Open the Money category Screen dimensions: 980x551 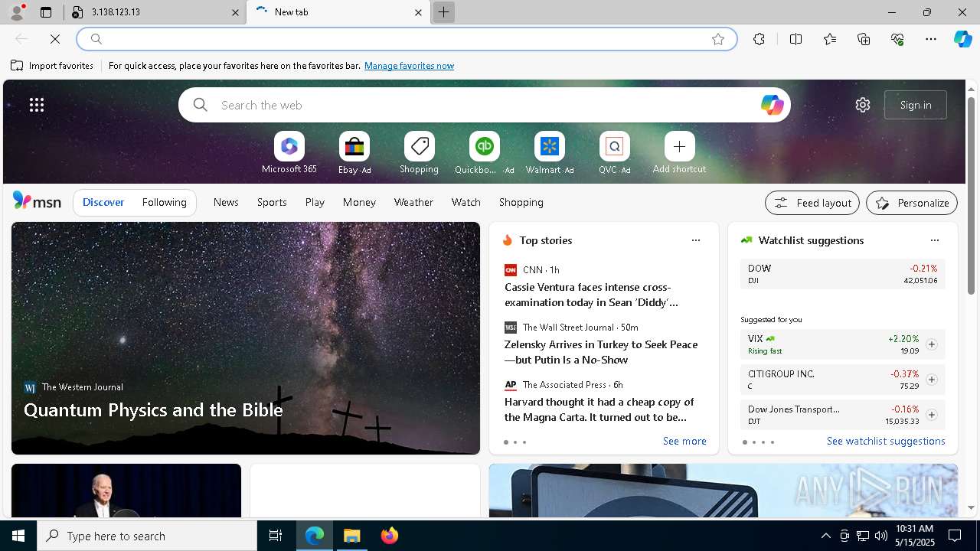click(x=359, y=202)
